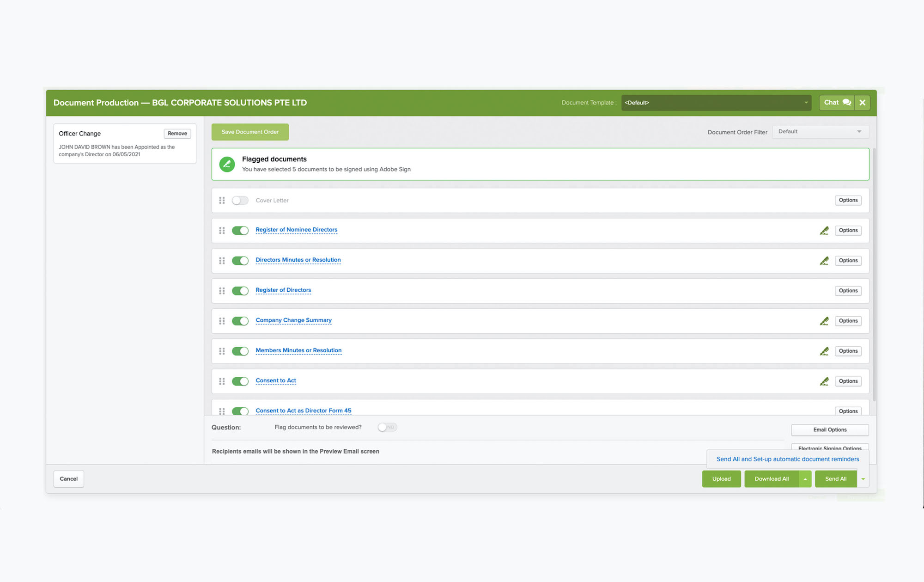Click Save Document Order button
The width and height of the screenshot is (924, 582).
click(x=250, y=132)
